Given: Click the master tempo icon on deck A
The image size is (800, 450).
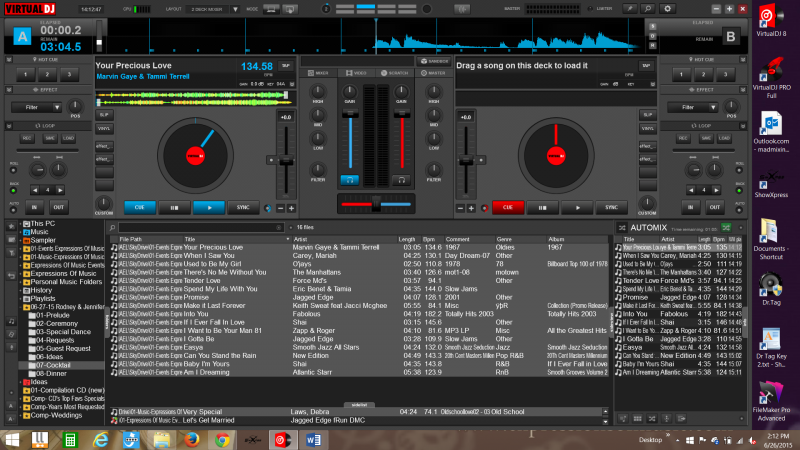Looking at the screenshot, I should (268, 208).
